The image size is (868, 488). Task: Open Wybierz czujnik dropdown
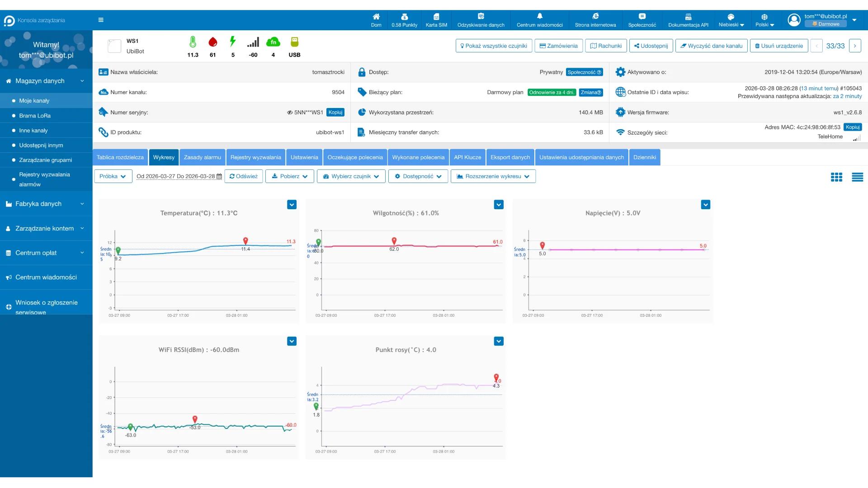[x=351, y=176]
